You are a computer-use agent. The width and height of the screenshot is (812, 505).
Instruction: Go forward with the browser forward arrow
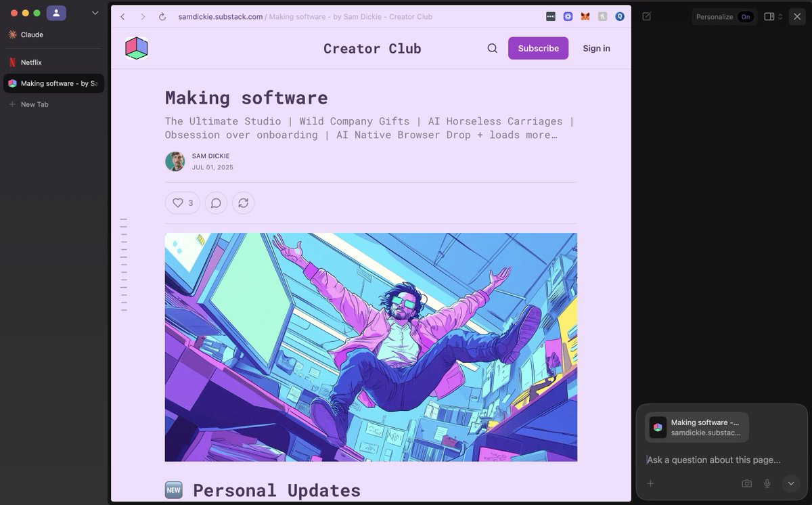click(x=143, y=16)
